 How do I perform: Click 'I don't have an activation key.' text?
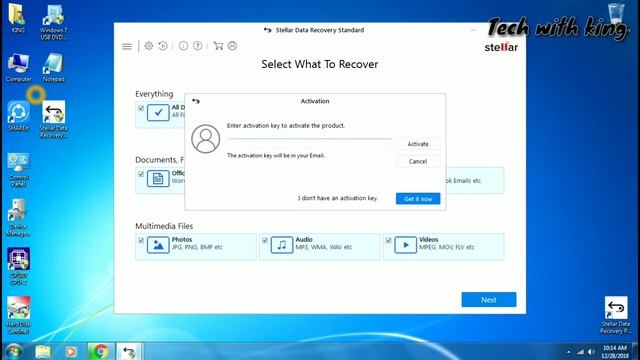coord(338,198)
